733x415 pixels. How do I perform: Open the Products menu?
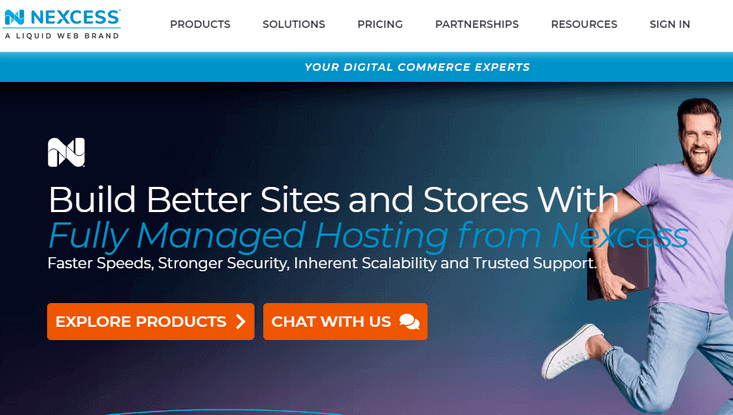200,24
